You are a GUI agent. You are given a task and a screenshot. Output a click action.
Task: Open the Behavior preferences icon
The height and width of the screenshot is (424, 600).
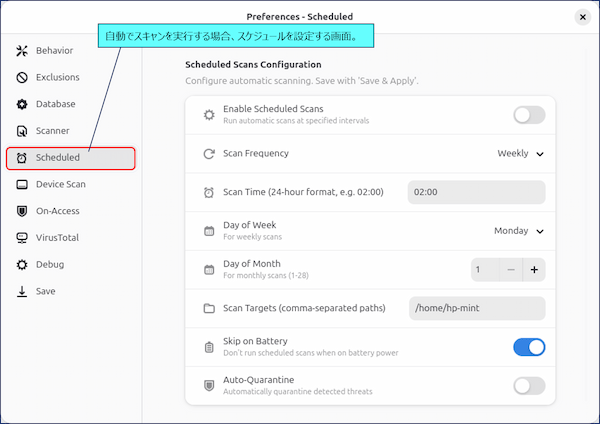click(22, 51)
